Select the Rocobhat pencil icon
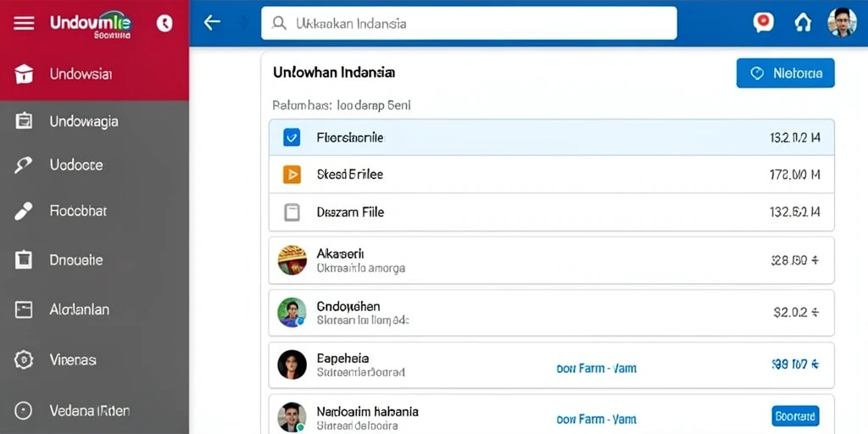The width and height of the screenshot is (868, 434). [23, 211]
